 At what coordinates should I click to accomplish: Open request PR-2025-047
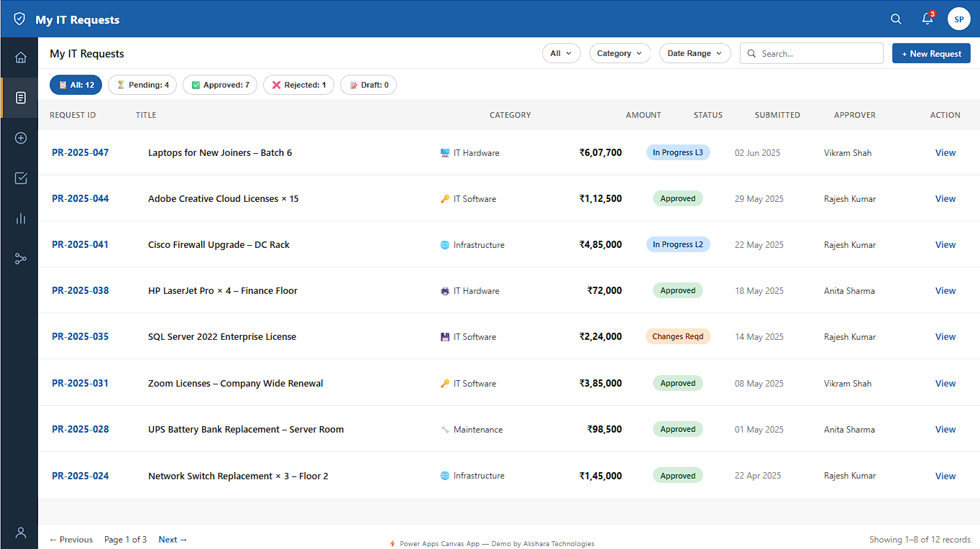click(x=81, y=152)
